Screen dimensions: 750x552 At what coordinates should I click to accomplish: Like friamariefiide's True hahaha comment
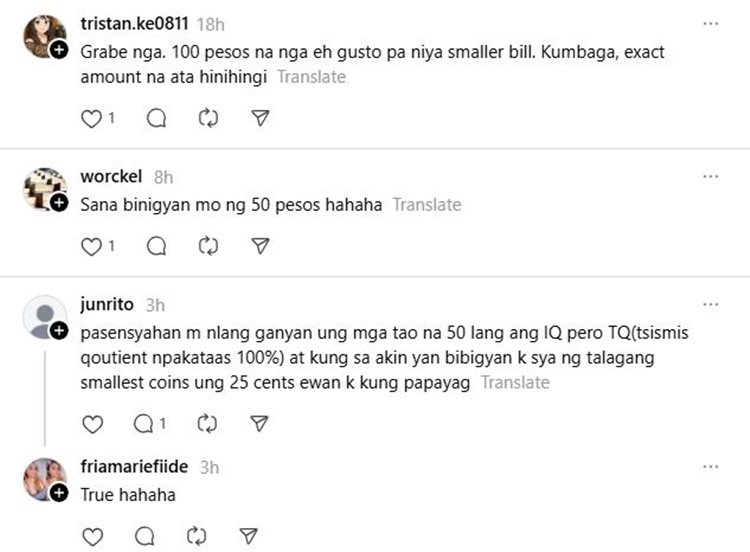pos(92,536)
